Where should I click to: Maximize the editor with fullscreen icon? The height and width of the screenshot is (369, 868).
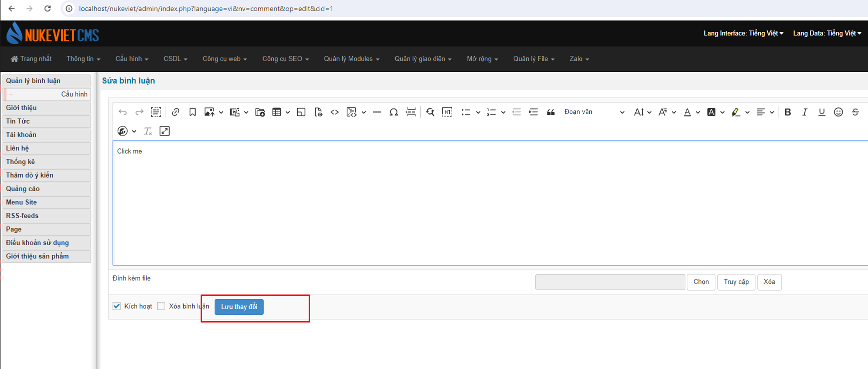tap(165, 131)
